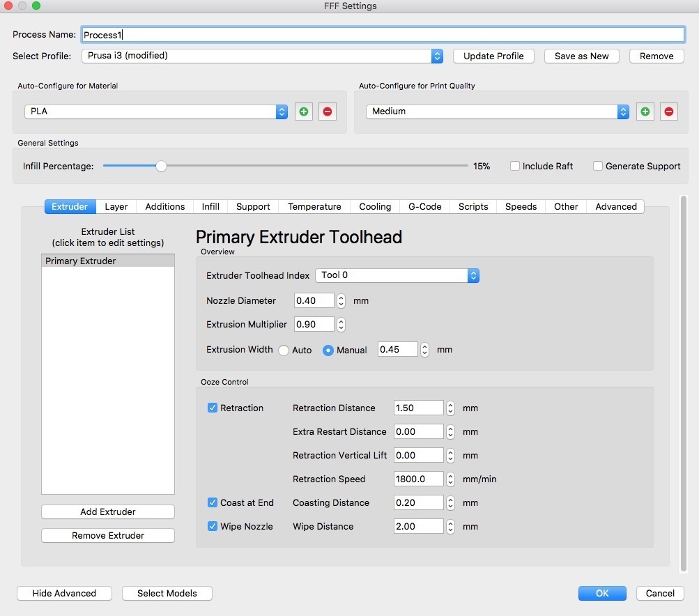Click the Retraction Distance stepper arrows

point(450,408)
